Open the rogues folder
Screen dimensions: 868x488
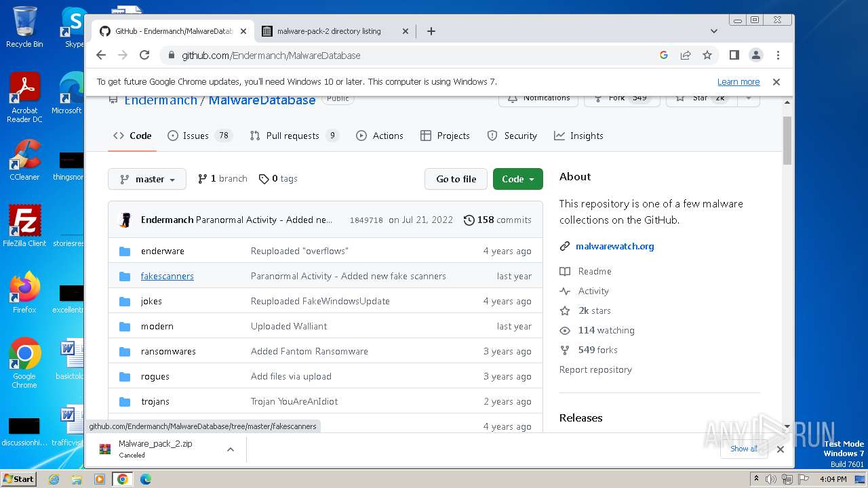point(155,376)
